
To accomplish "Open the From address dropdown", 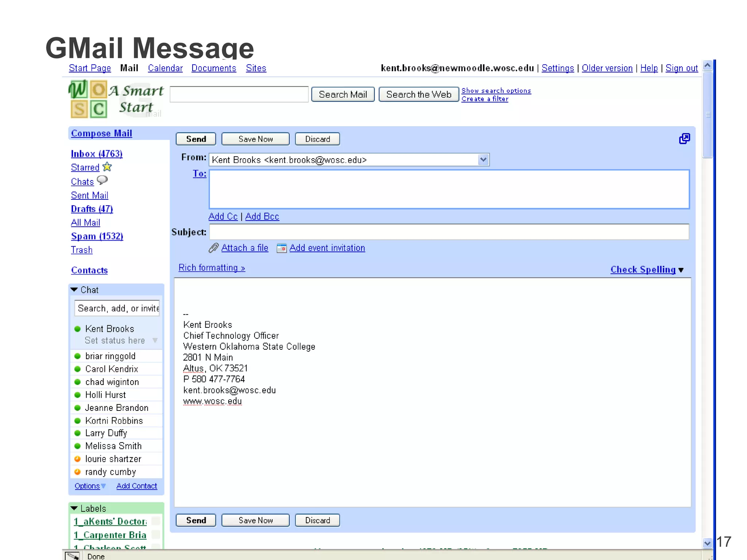I will (x=483, y=160).
